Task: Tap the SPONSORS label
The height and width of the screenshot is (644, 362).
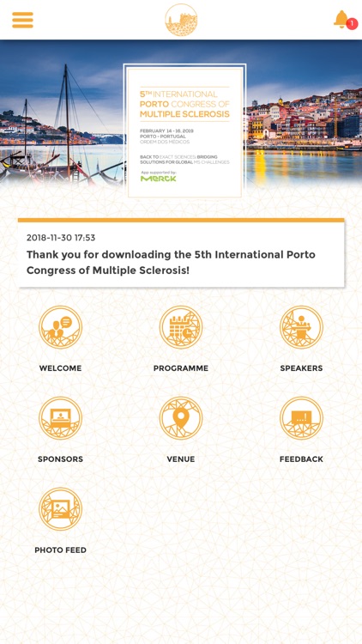Action: (x=60, y=459)
